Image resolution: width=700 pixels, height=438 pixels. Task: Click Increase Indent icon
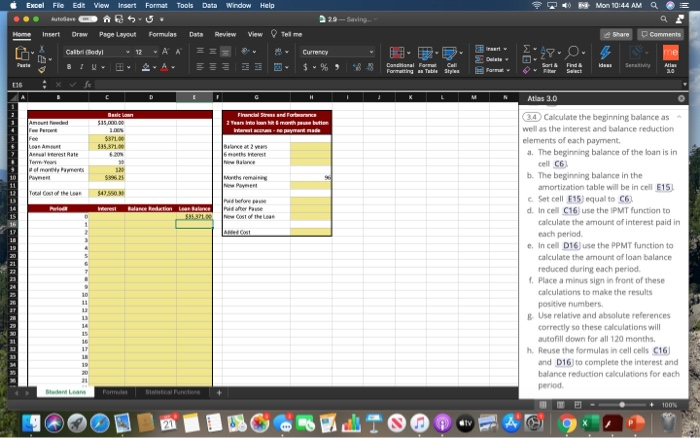[258, 67]
